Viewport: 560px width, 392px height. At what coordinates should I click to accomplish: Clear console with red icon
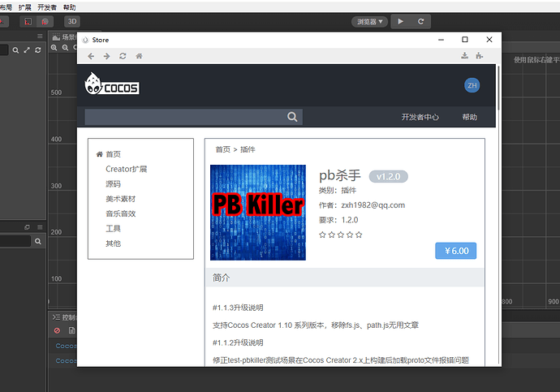[x=57, y=330]
